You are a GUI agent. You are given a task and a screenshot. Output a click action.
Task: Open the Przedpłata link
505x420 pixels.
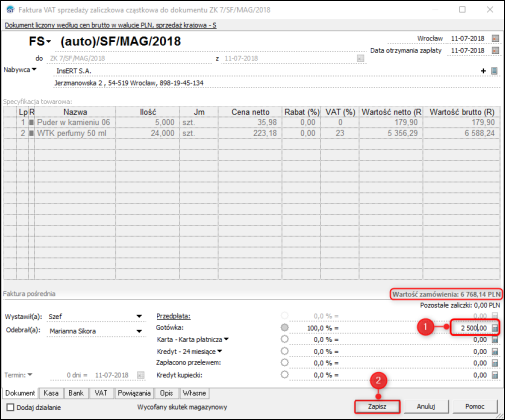tap(173, 316)
